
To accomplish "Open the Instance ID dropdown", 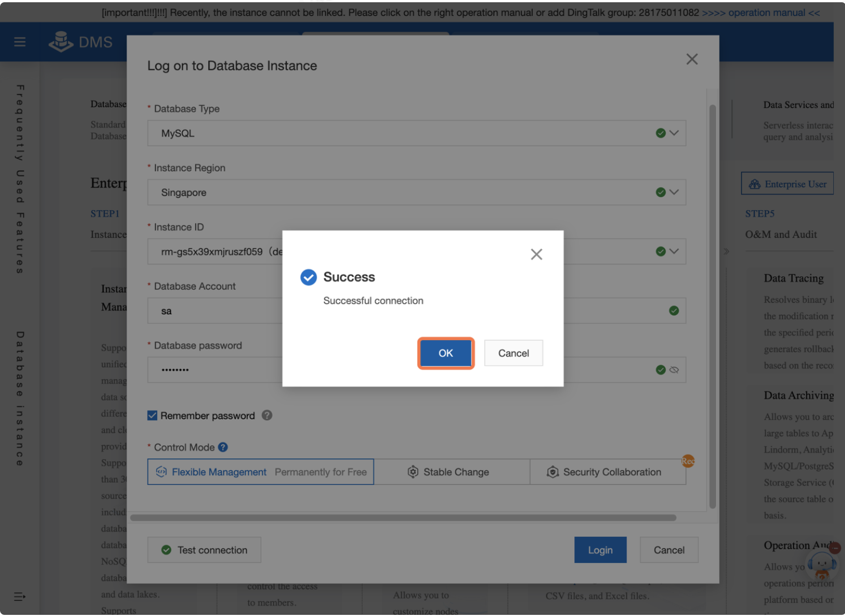I will click(x=673, y=251).
